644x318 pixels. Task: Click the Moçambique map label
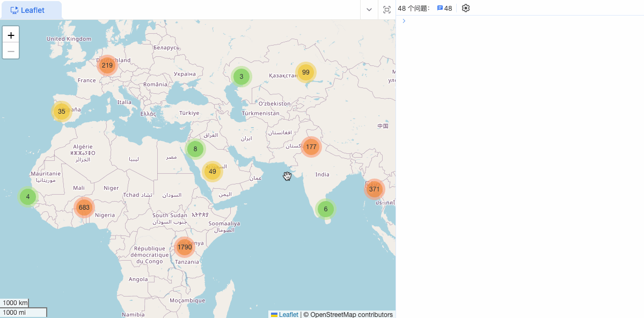coord(188,300)
